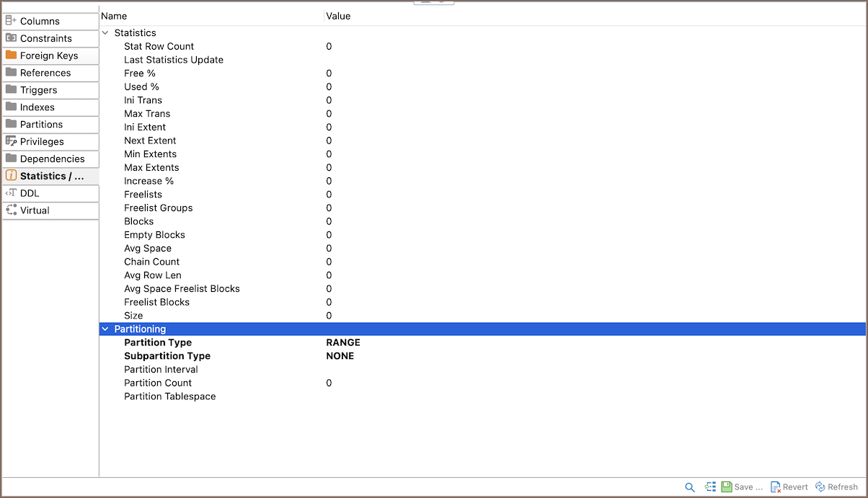The height and width of the screenshot is (498, 868).
Task: Select the Indexes tab
Action: point(37,107)
